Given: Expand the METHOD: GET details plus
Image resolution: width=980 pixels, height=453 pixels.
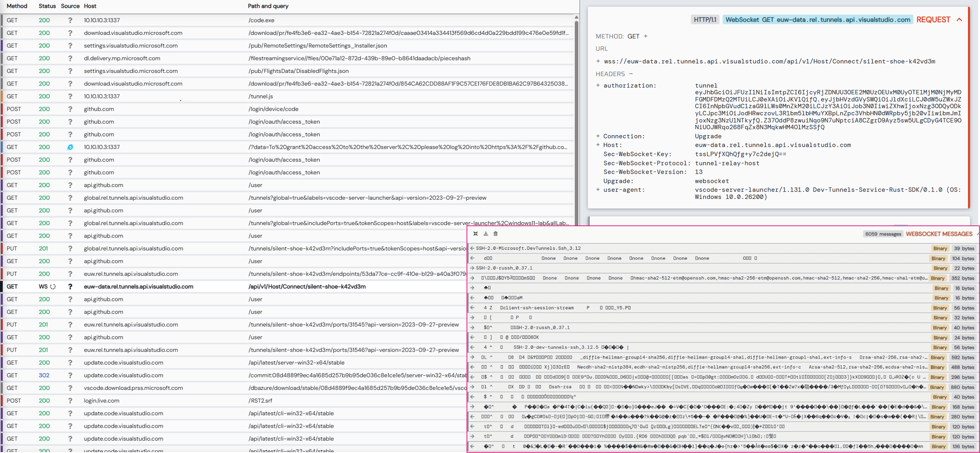Looking at the screenshot, I should [x=645, y=36].
